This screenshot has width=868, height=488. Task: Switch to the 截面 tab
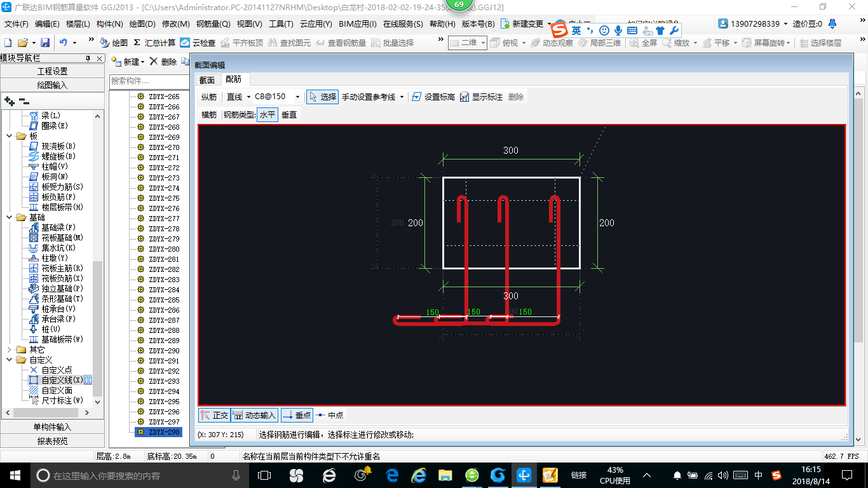coord(207,79)
